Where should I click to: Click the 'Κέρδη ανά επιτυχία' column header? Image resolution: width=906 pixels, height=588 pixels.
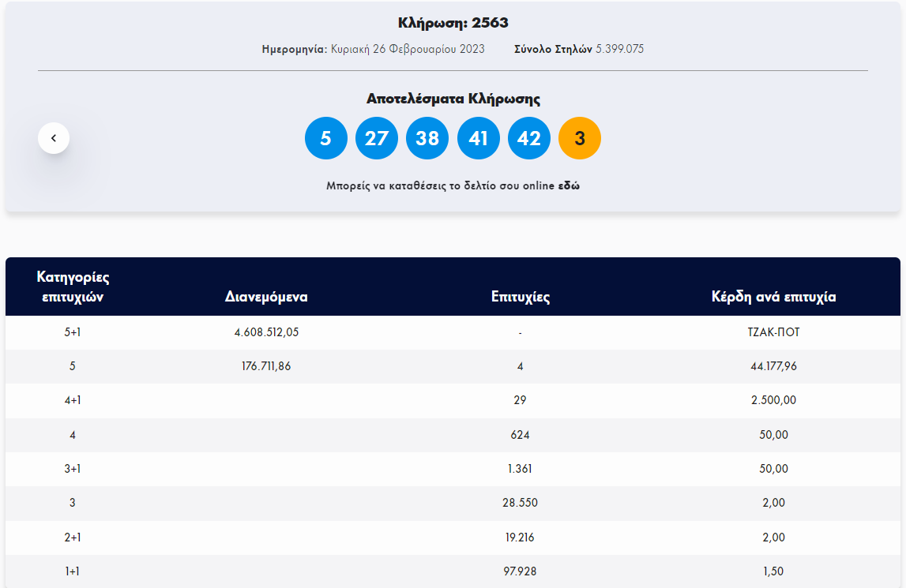coord(773,298)
